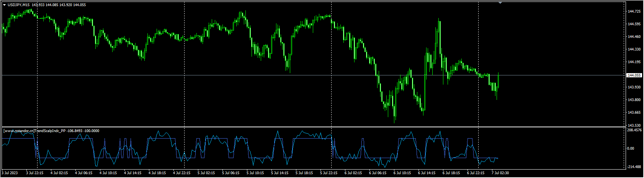Click the 7 Jul 02:30 time label
The height and width of the screenshot is (178, 644).
[500, 173]
